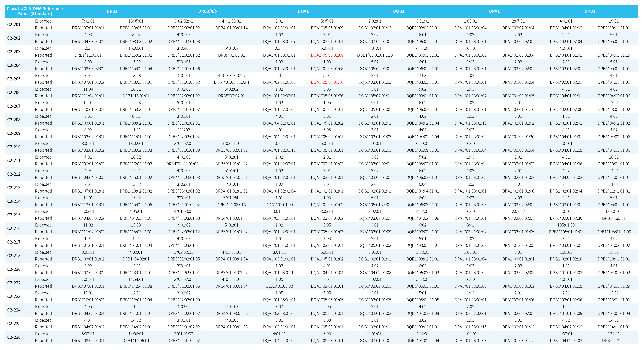This screenshot has height=350, width=644.
Task: Select the reported DPB1*135:01 cell
Action: [x=614, y=218]
